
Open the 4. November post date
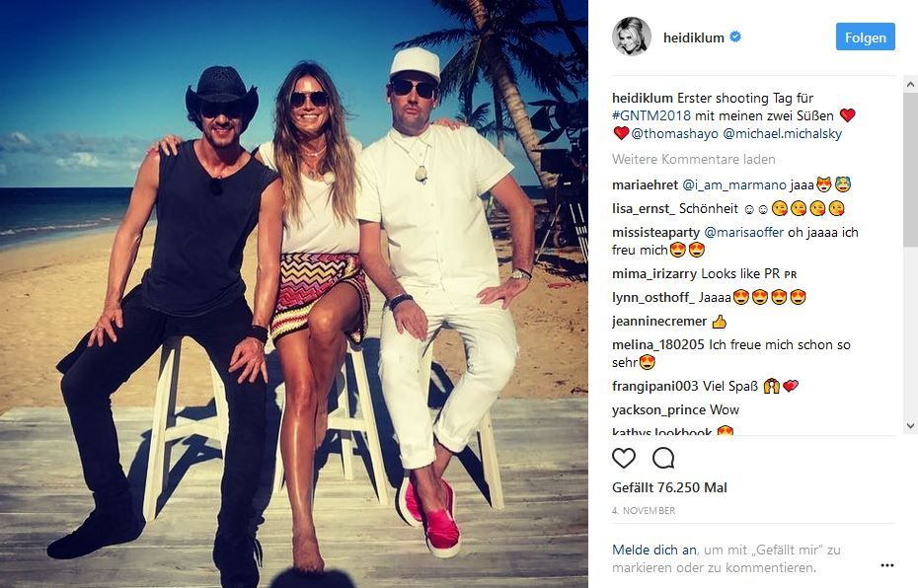[x=644, y=511]
